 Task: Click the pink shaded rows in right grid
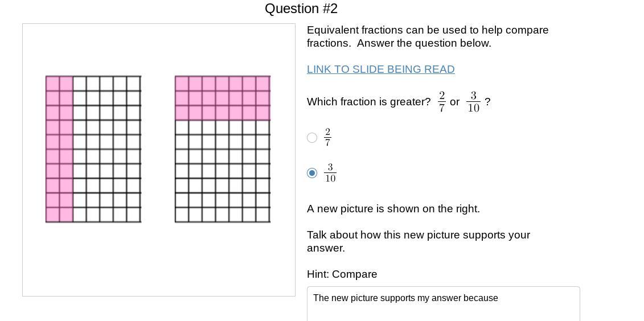click(x=223, y=98)
